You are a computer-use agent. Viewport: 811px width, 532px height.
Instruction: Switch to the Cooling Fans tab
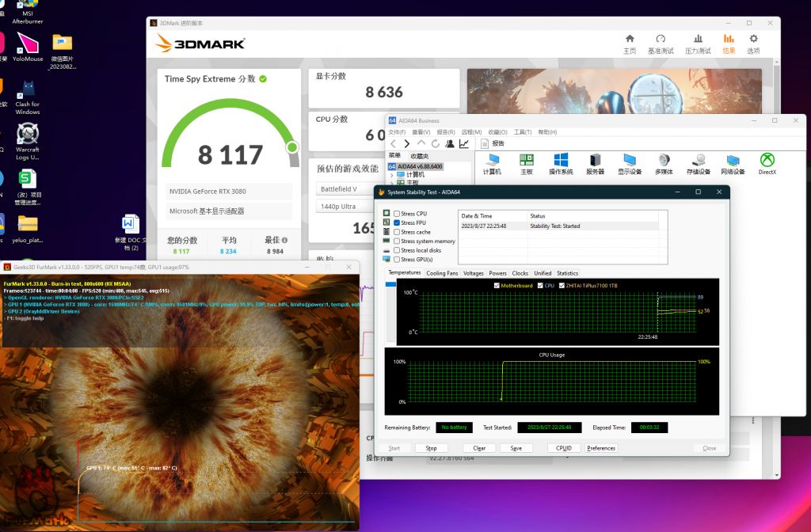coord(442,273)
